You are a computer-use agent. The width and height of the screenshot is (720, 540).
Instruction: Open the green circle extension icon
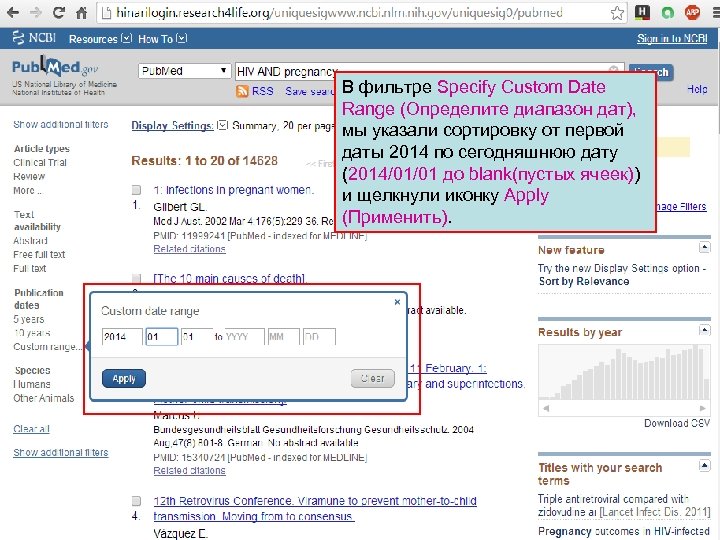tap(668, 12)
